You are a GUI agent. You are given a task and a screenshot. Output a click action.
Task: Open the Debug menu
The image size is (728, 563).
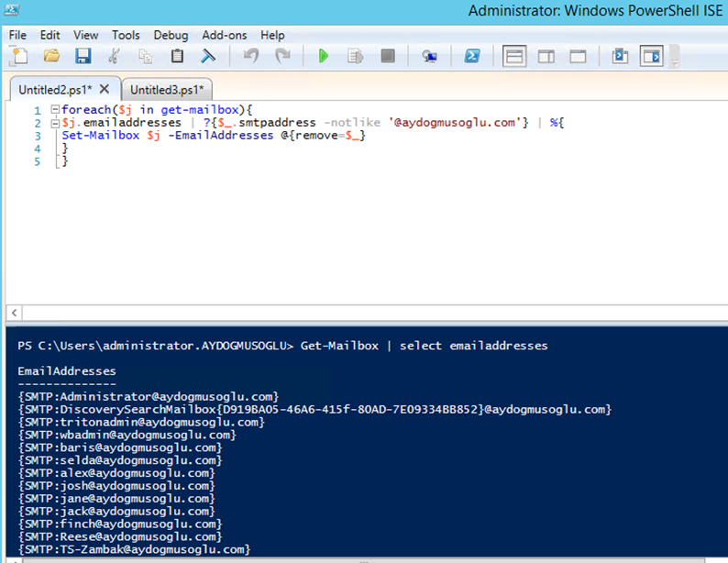(171, 35)
